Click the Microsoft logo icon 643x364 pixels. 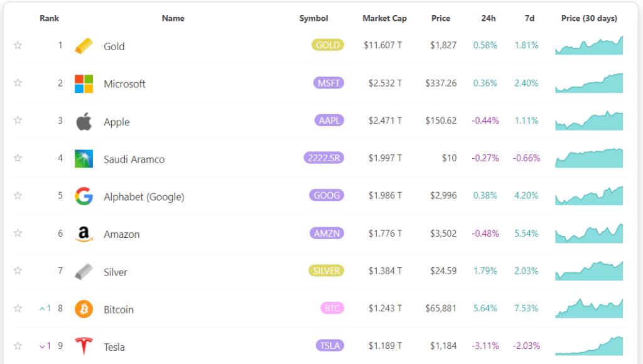84,83
